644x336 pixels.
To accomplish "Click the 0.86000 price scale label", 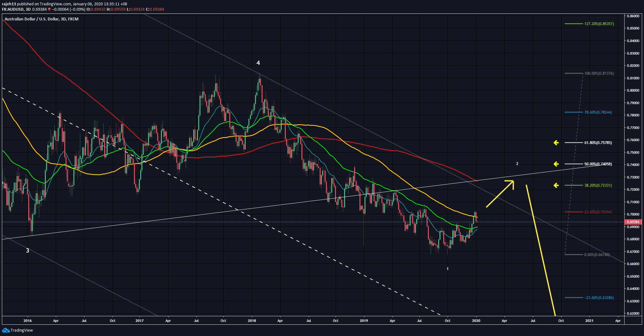I will (x=633, y=16).
